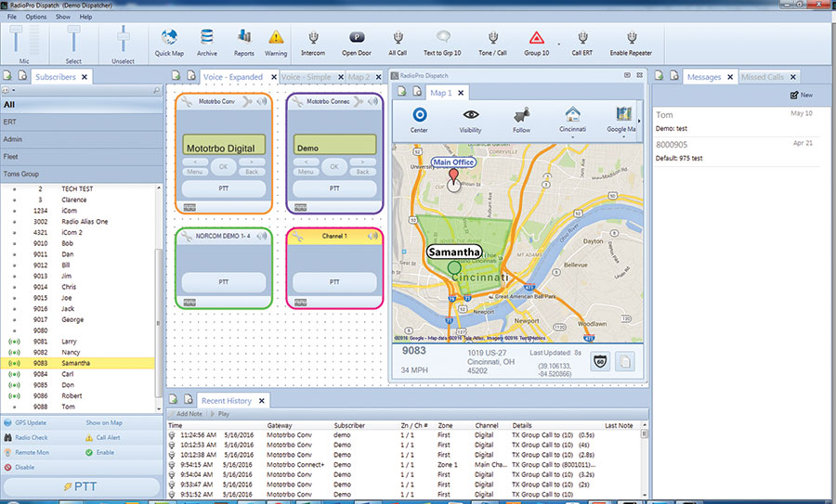This screenshot has width=836, height=504.
Task: Toggle map Visibility eye icon
Action: [x=471, y=115]
